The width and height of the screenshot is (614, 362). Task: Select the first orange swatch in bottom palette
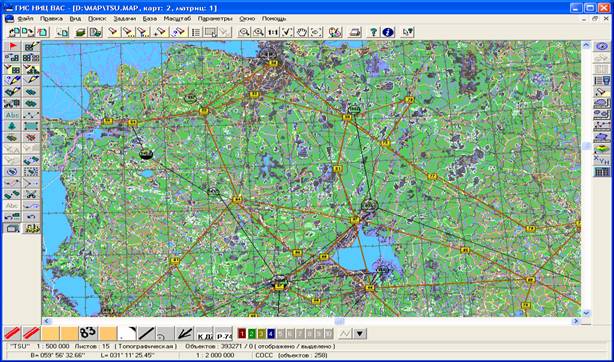pyautogui.click(x=51, y=334)
